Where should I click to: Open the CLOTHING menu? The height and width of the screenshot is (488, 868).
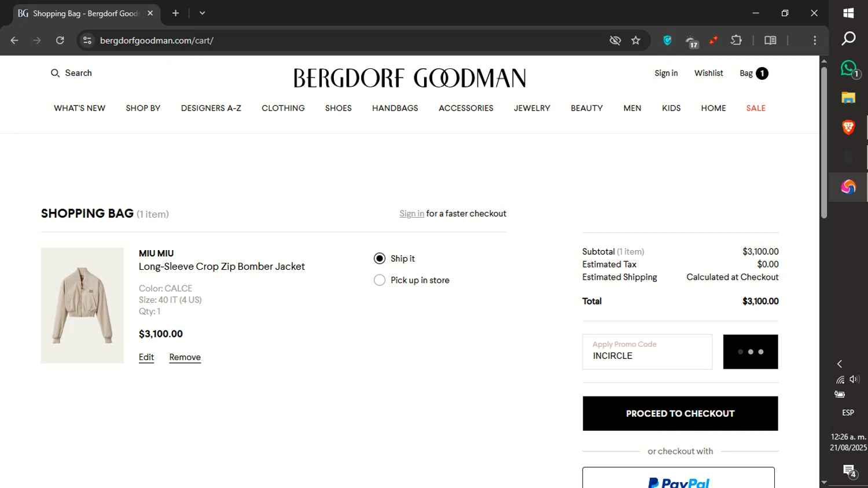click(283, 108)
